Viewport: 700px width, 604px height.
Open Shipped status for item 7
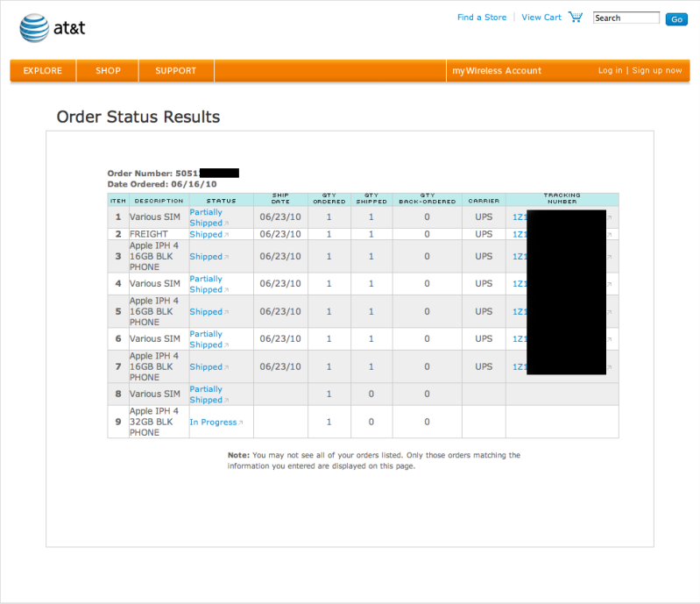tap(206, 367)
